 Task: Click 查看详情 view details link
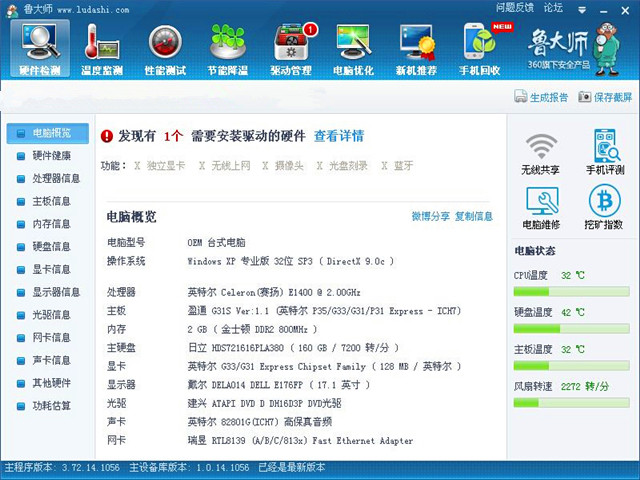point(339,136)
